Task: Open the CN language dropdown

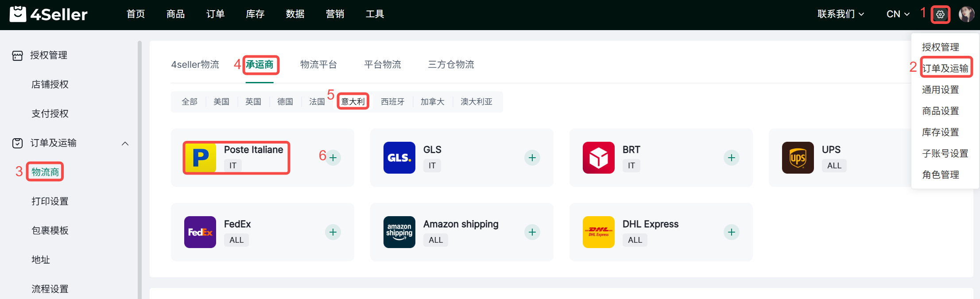Action: [x=898, y=14]
